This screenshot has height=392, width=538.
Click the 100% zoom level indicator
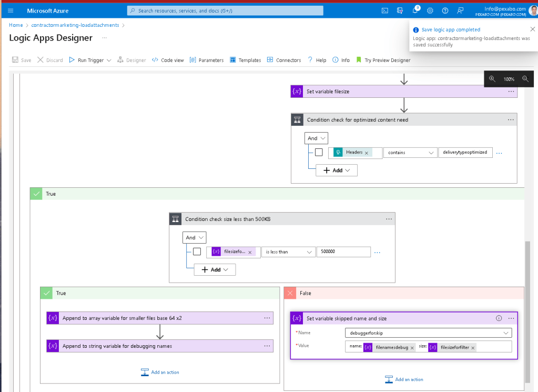(509, 79)
